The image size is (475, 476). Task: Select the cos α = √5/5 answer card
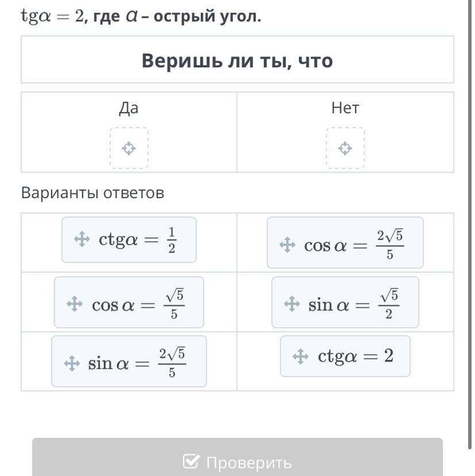[x=138, y=303]
